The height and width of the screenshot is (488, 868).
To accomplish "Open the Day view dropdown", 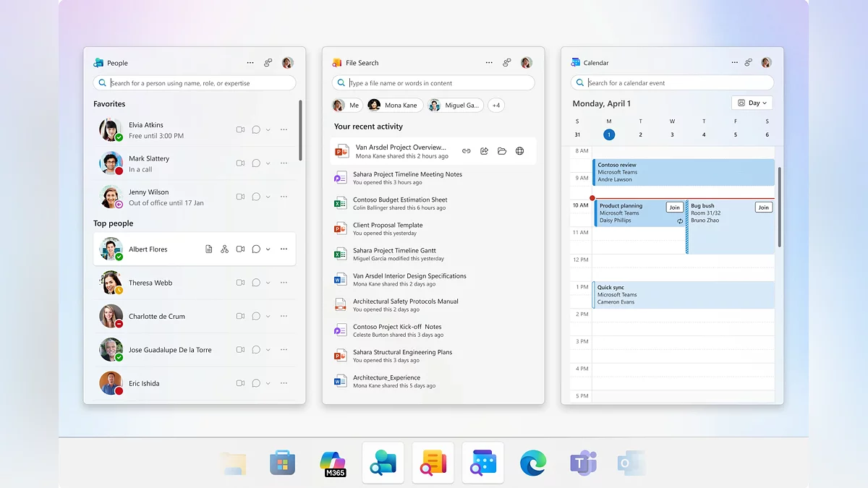I will coord(752,103).
